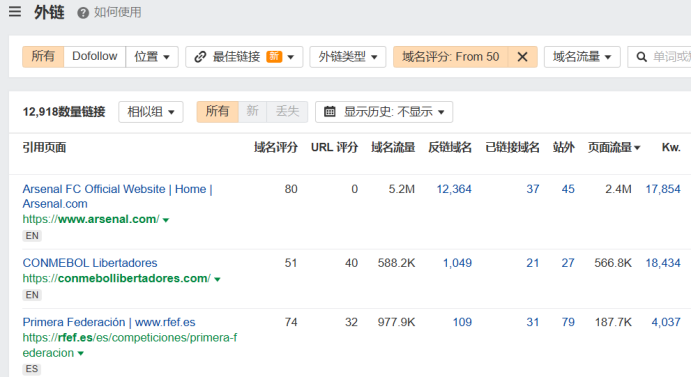
Task: Open the 位置 dropdown
Action: click(152, 57)
